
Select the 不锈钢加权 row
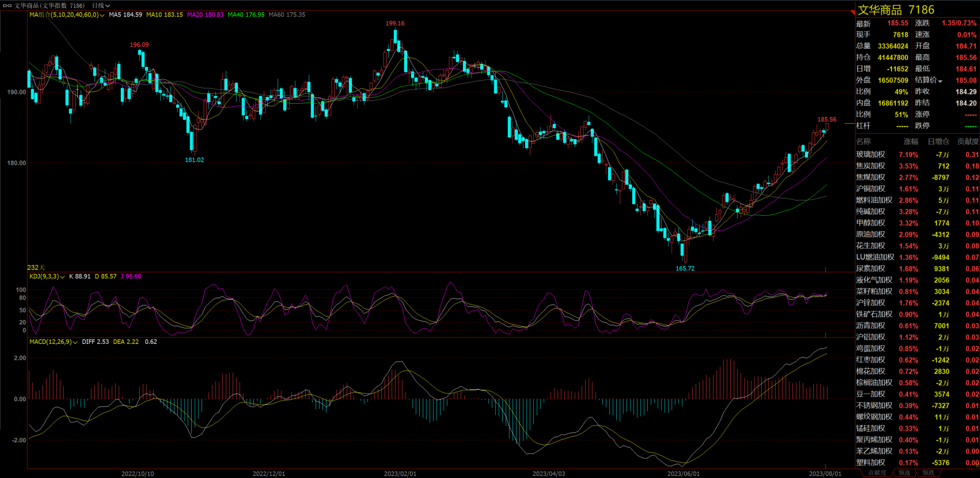tap(917, 406)
